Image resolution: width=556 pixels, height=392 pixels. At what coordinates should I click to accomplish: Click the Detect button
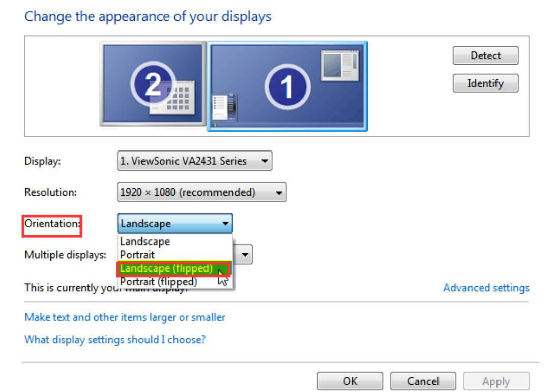[x=485, y=55]
